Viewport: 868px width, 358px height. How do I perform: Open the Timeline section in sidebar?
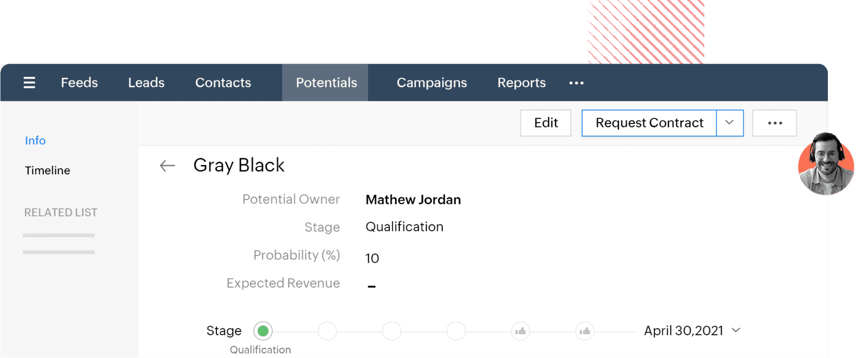point(48,170)
